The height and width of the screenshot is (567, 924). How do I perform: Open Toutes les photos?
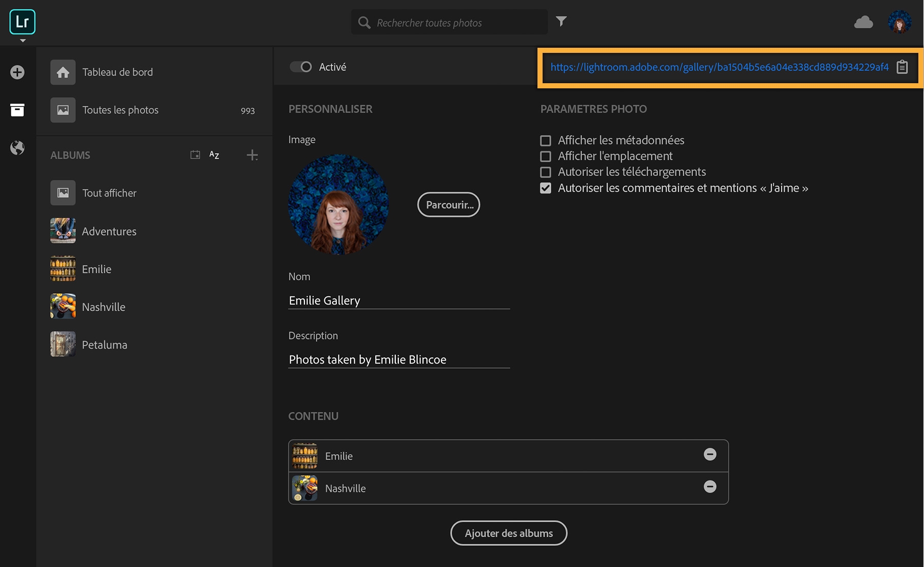coord(121,110)
